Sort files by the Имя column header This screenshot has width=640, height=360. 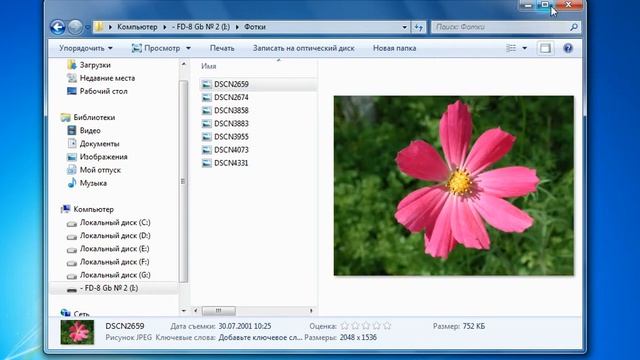(x=209, y=66)
